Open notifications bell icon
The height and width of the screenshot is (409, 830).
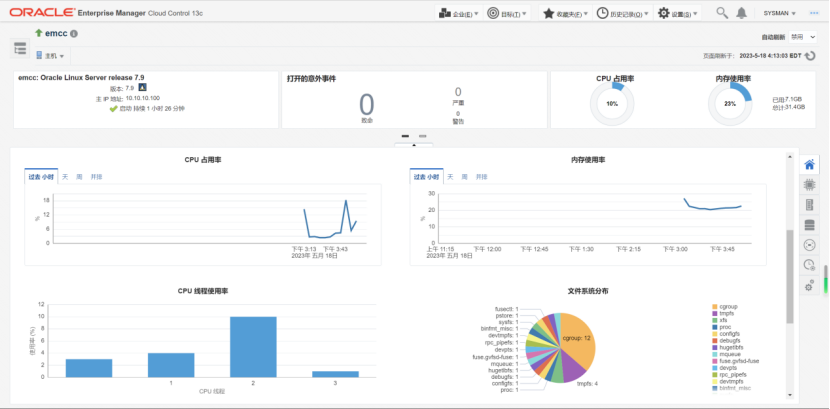[x=742, y=13]
